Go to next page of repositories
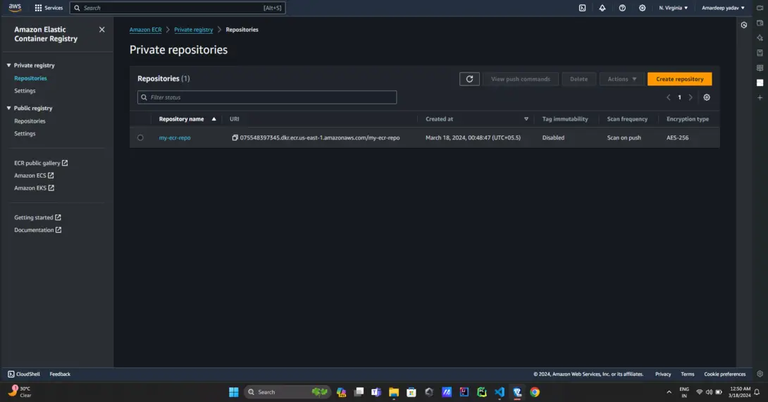The height and width of the screenshot is (402, 768). tap(691, 97)
